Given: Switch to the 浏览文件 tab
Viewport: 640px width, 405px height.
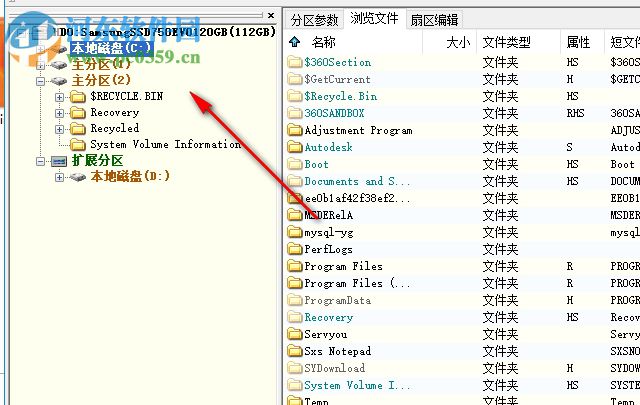Looking at the screenshot, I should coord(374,18).
